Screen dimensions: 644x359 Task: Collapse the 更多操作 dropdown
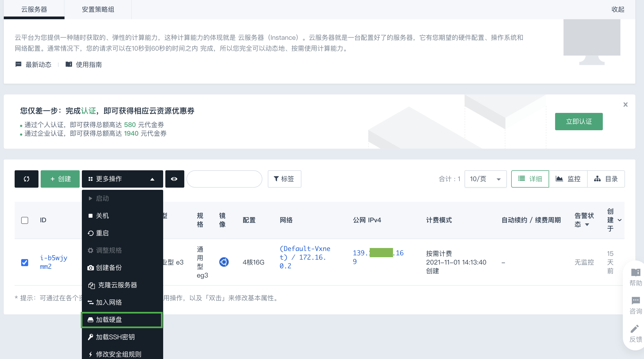123,179
